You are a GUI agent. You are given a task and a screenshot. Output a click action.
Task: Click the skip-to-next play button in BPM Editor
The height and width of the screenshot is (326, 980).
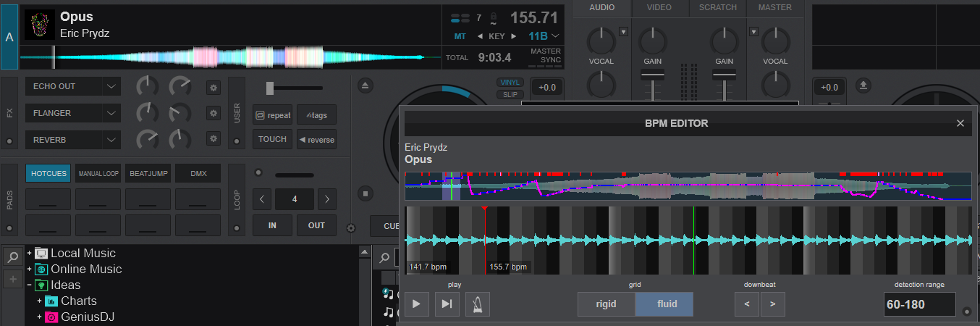pos(447,304)
